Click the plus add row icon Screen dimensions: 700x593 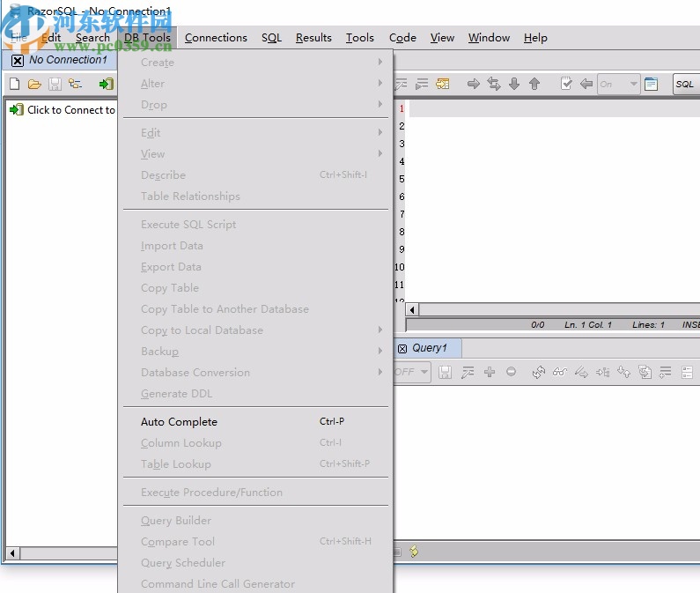click(x=490, y=372)
